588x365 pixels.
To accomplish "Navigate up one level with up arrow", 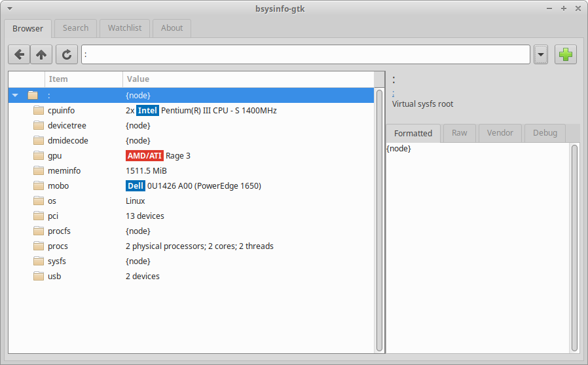I will coord(41,55).
